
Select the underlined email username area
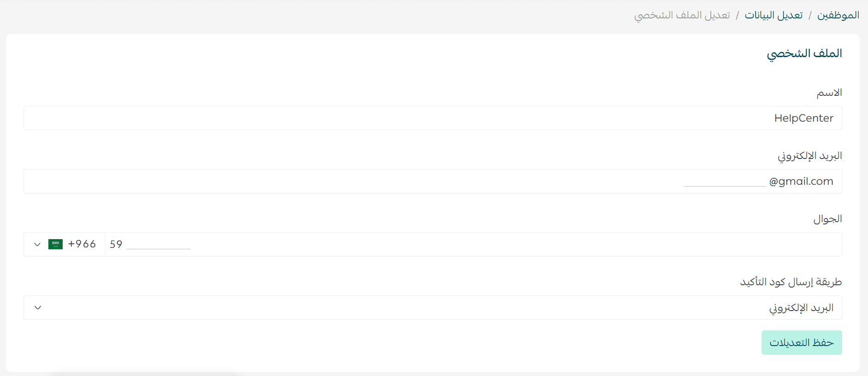click(725, 181)
